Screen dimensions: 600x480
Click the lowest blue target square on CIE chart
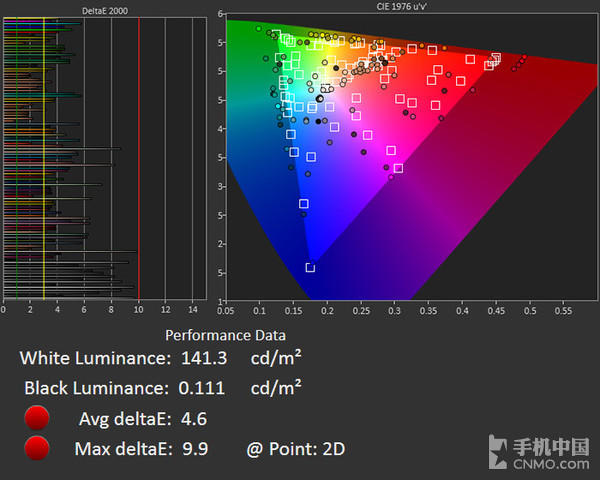tap(310, 267)
